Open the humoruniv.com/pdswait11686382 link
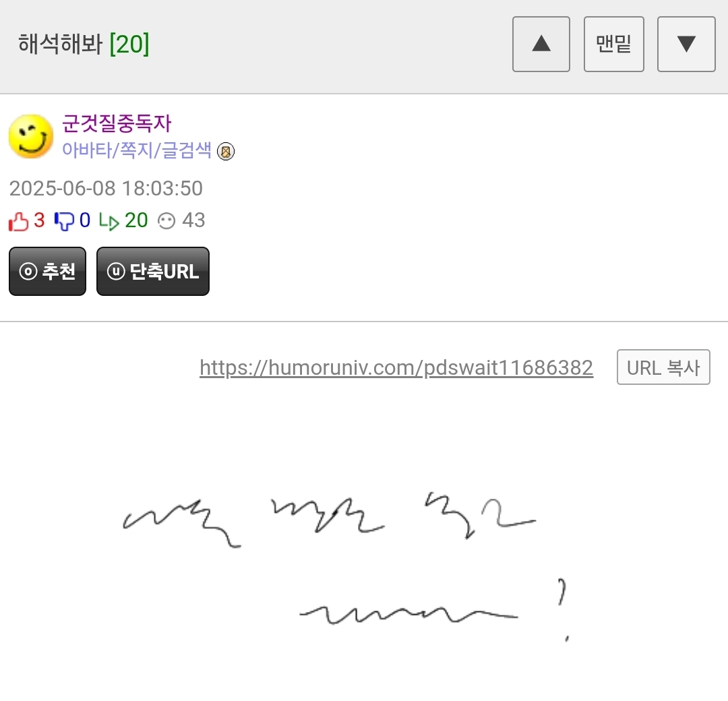The height and width of the screenshot is (701, 728). coord(396,367)
